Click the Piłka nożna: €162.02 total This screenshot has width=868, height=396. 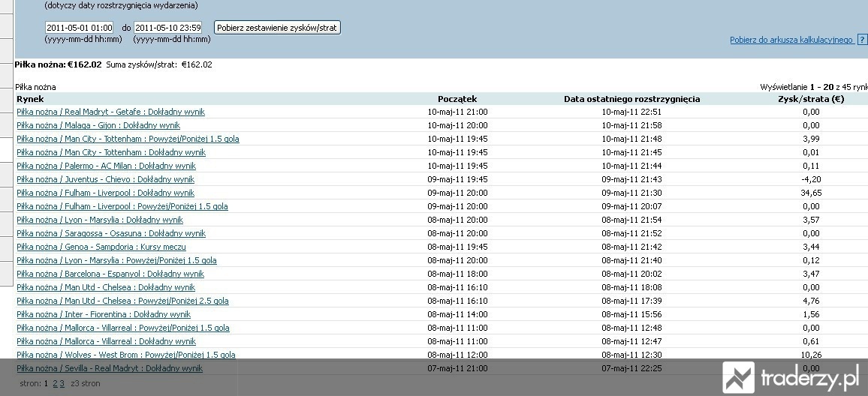click(58, 64)
